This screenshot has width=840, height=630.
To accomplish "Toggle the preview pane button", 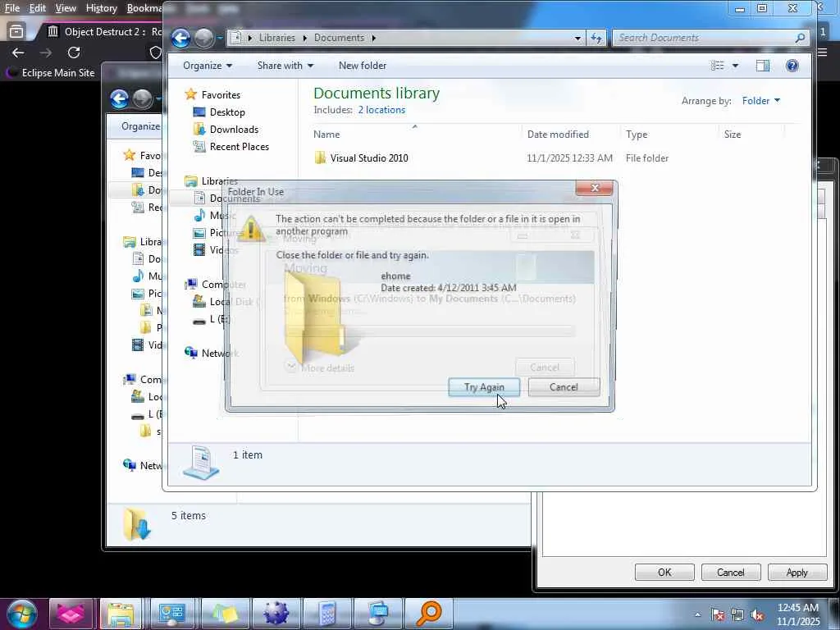I will pyautogui.click(x=762, y=66).
